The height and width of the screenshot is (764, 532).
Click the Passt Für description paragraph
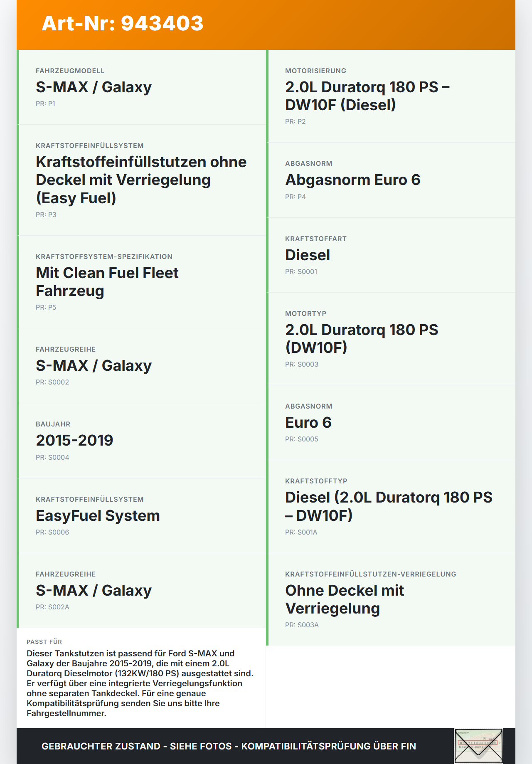tap(140, 683)
